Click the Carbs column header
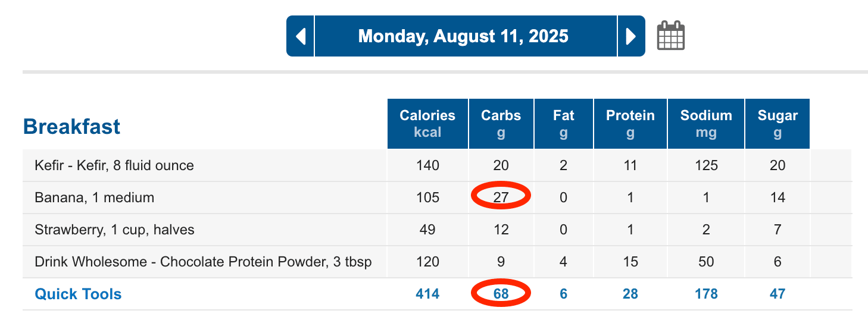Screen dimensions: 868x323 pos(501,123)
